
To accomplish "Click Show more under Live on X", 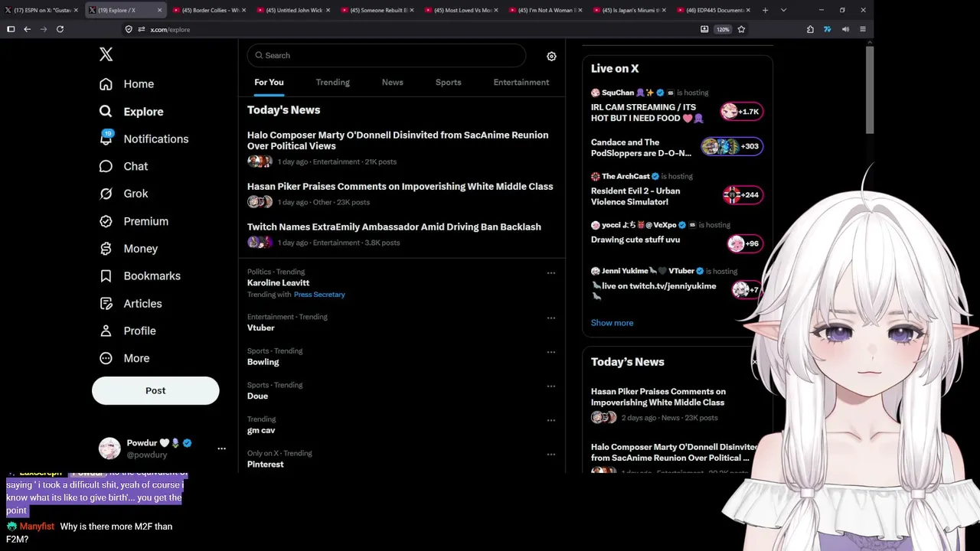I will point(612,323).
